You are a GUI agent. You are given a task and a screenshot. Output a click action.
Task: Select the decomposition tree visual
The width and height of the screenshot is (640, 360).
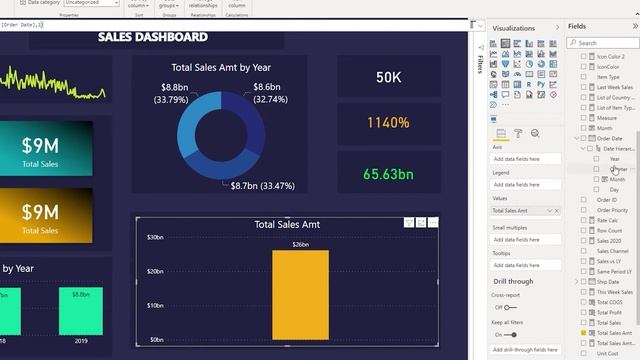[x=493, y=95]
